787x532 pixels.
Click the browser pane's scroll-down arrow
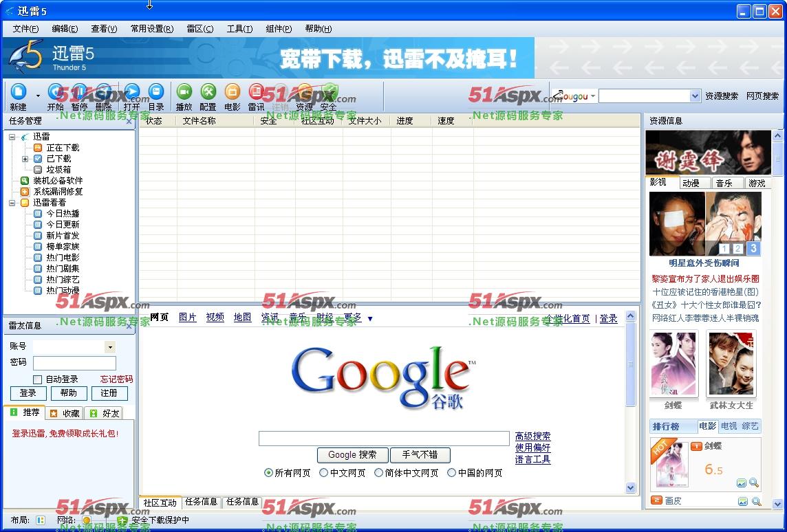pos(631,487)
